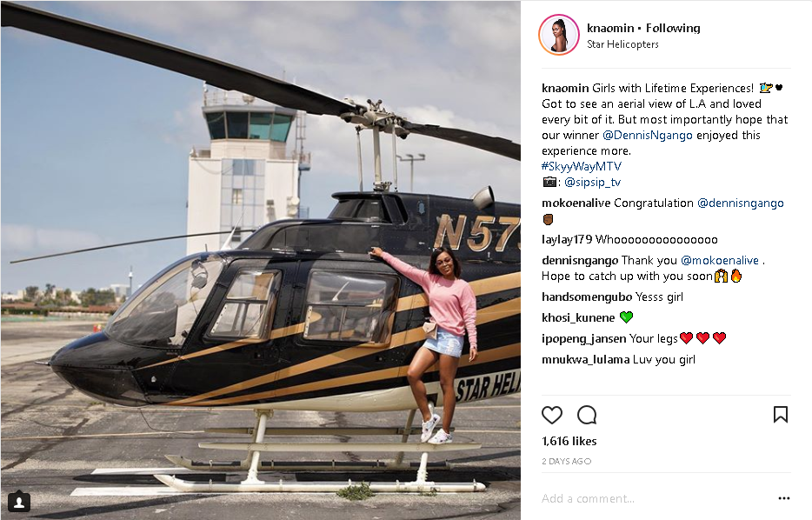Open the mokoenalive commenter profile
Viewport: 812px width, 520px height.
click(576, 203)
